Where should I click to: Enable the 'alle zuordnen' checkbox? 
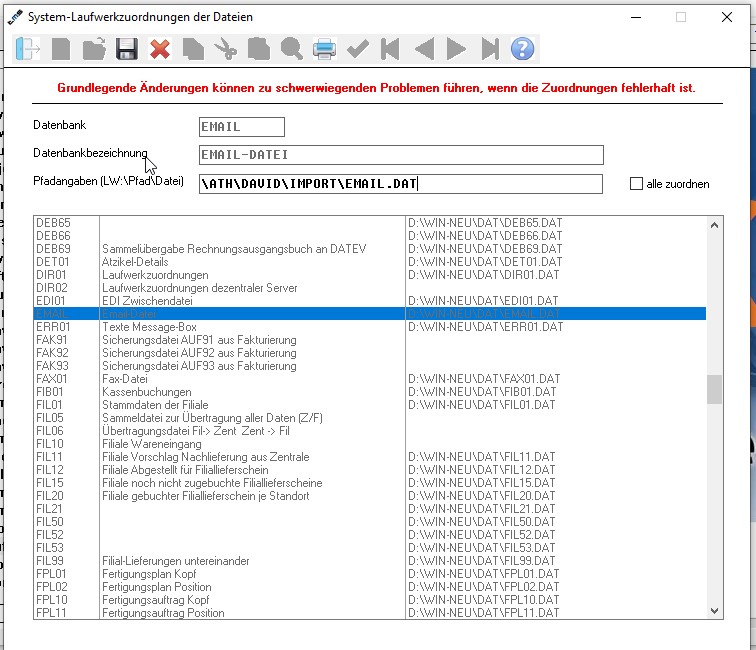636,184
